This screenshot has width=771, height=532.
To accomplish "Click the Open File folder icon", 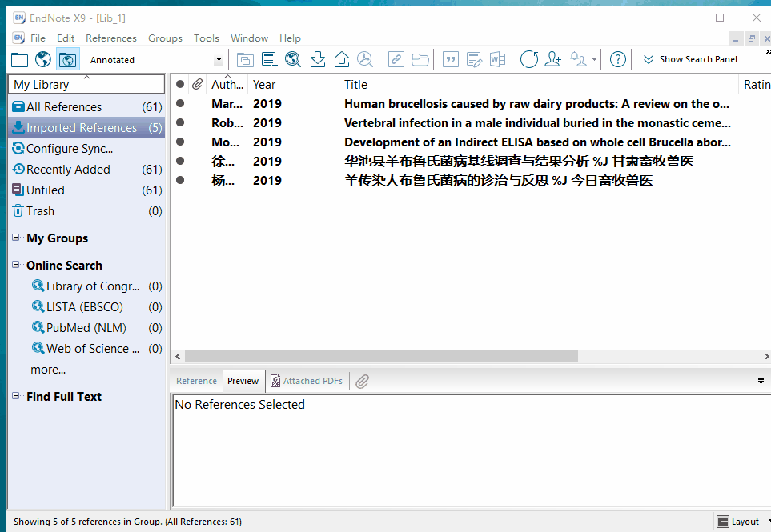I will click(x=420, y=60).
